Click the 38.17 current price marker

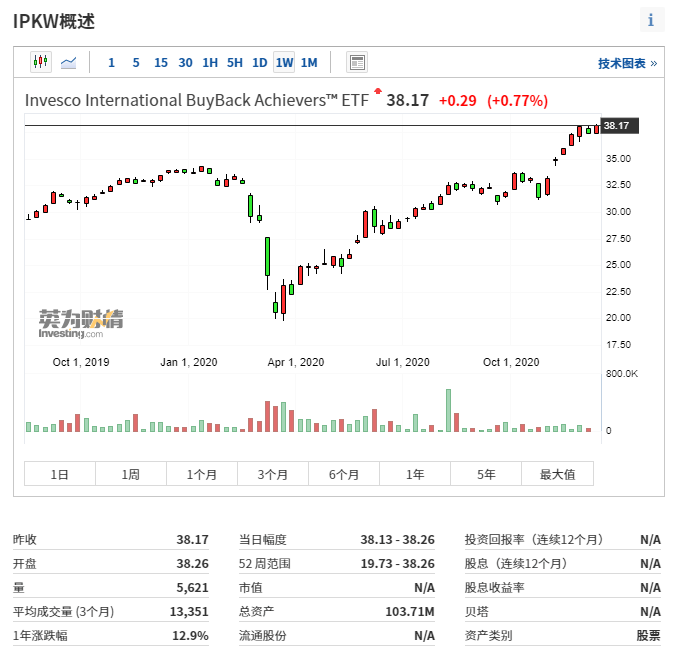[619, 126]
